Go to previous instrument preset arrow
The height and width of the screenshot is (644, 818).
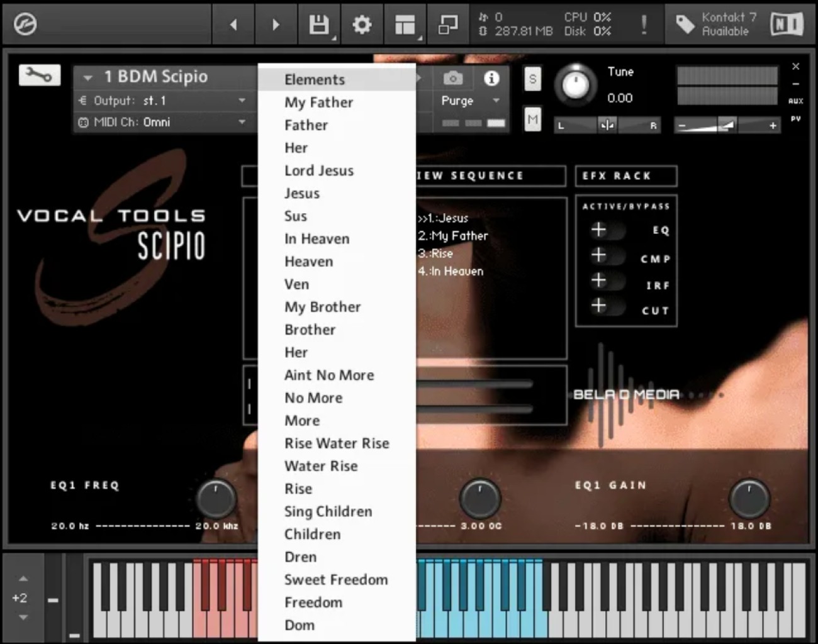(x=233, y=25)
